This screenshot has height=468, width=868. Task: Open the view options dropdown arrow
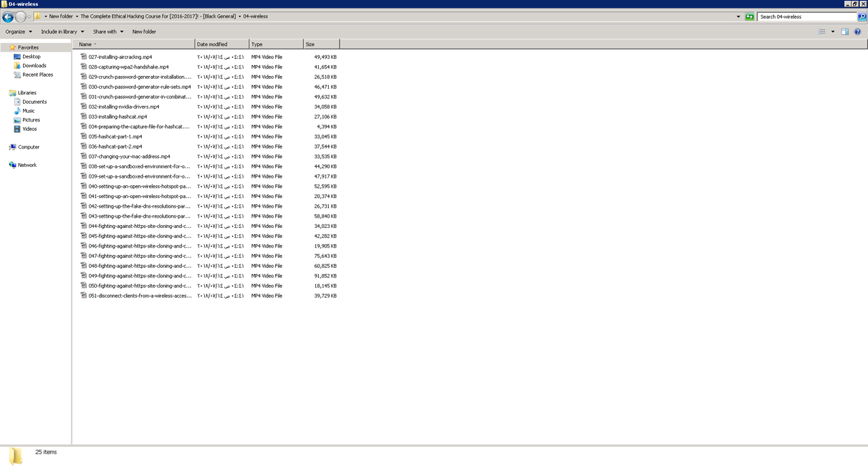point(833,32)
